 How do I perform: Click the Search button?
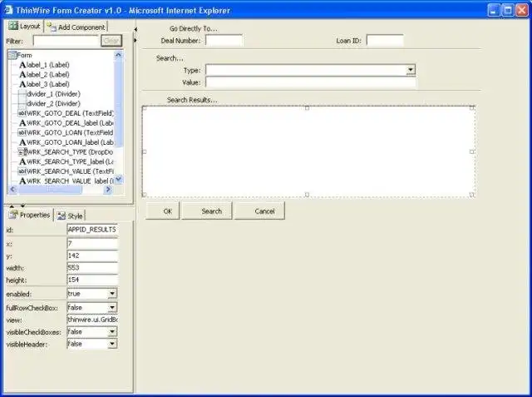pyautogui.click(x=207, y=211)
